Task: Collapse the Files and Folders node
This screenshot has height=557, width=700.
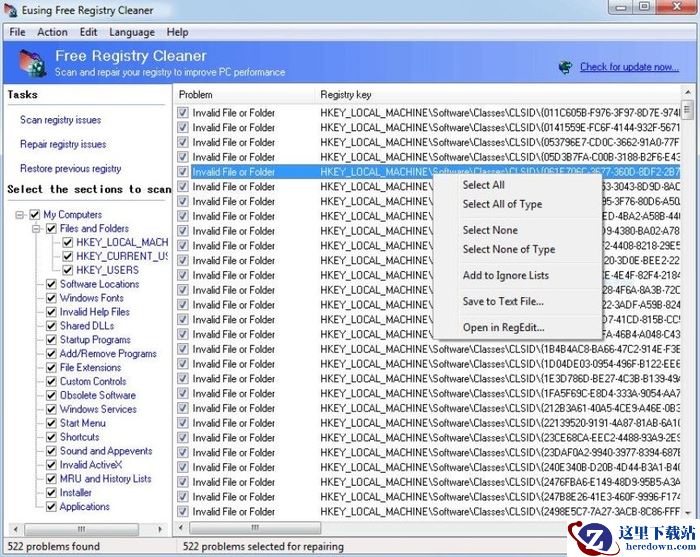Action: (36, 229)
